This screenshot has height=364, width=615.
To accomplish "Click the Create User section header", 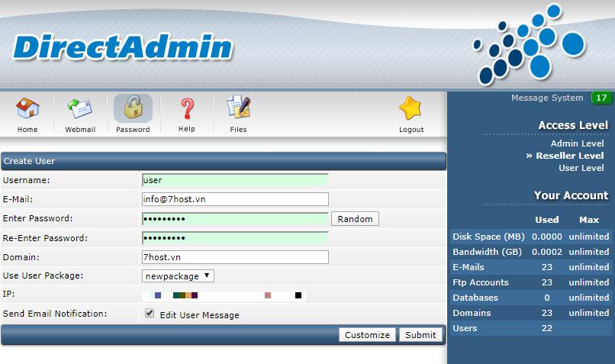I will (223, 161).
